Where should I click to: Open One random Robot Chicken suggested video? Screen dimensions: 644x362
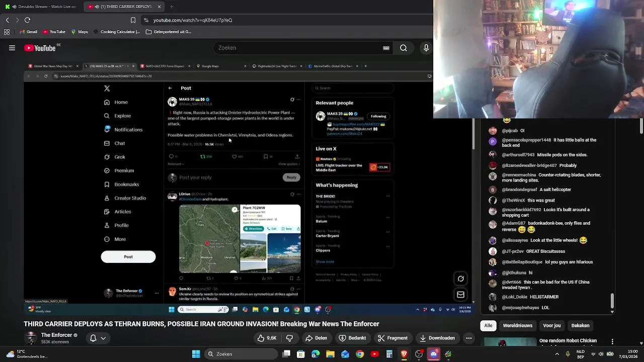(x=568, y=341)
